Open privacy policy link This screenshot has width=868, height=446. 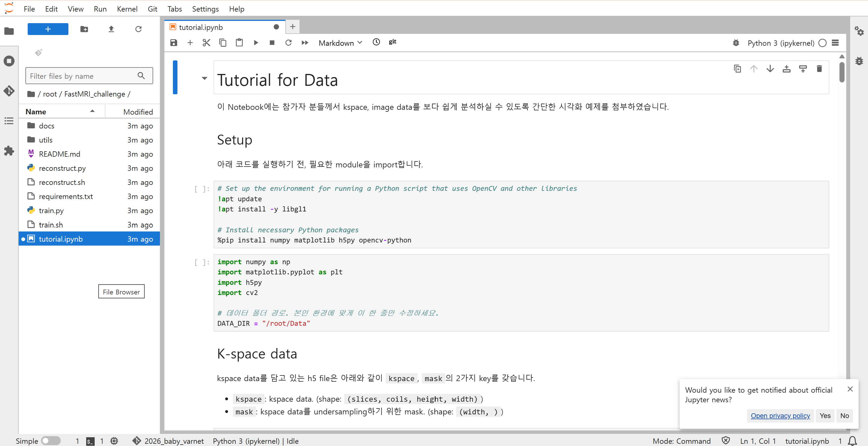[780, 415]
